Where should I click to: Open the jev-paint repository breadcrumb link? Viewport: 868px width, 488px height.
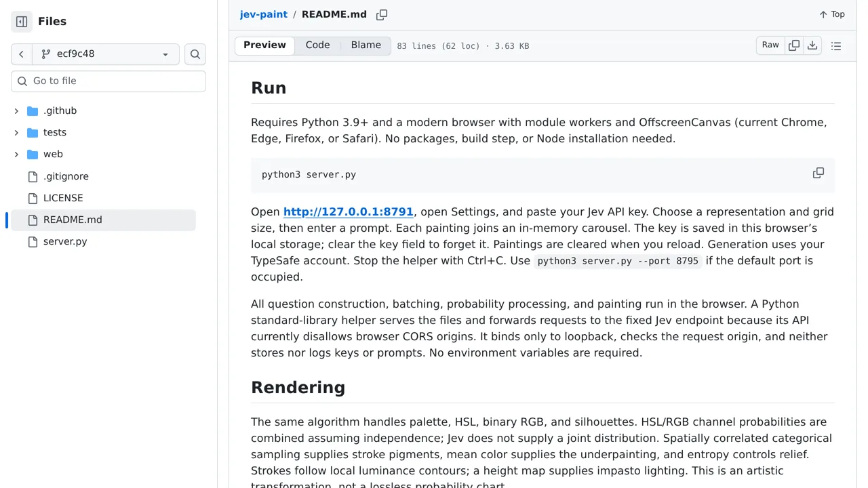[264, 14]
